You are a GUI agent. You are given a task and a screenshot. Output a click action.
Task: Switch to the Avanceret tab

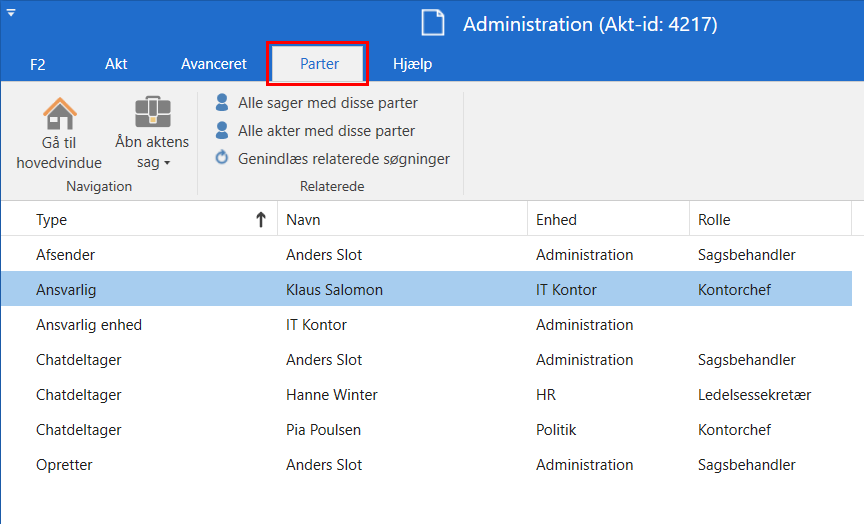(213, 64)
